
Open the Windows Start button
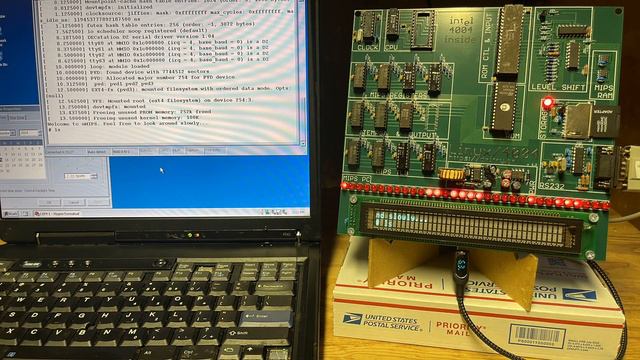pyautogui.click(x=10, y=214)
